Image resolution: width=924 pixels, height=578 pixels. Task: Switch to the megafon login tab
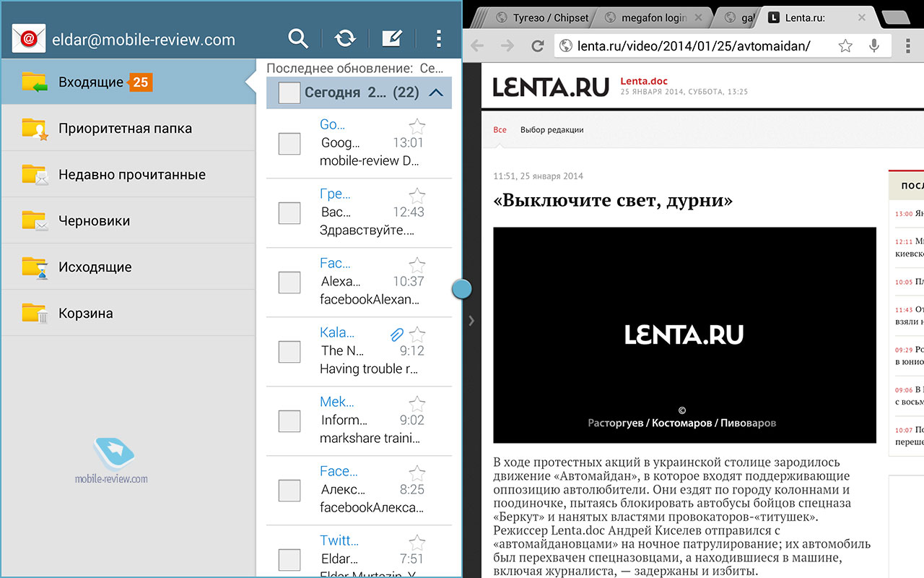tap(653, 17)
